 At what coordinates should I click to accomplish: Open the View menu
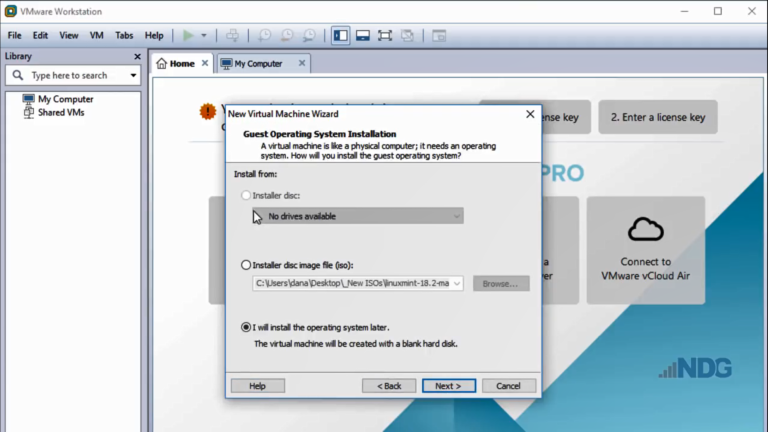click(x=69, y=35)
